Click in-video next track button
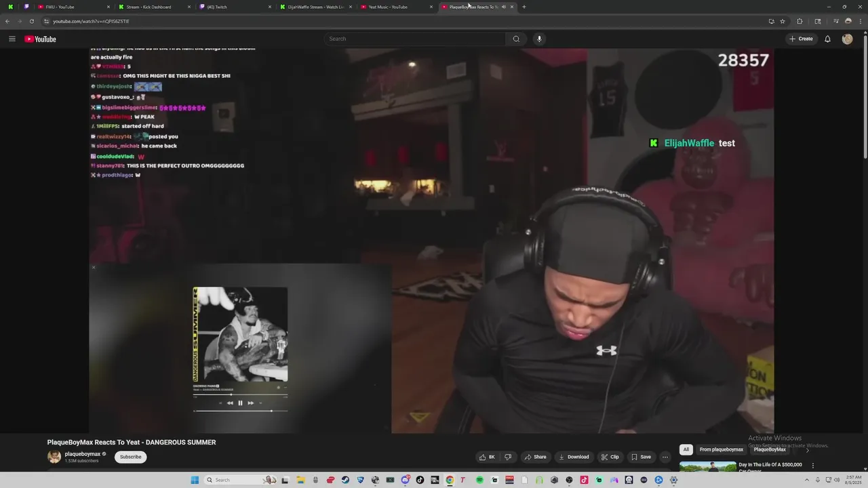This screenshot has height=488, width=868. click(250, 403)
